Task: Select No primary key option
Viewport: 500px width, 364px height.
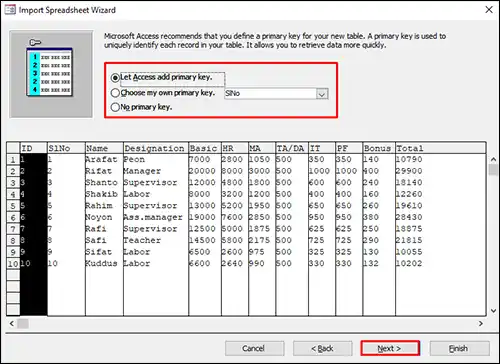Action: coord(115,107)
